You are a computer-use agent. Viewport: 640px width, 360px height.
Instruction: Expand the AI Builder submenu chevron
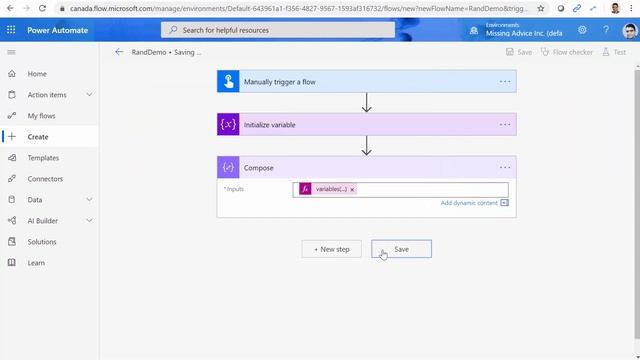click(89, 221)
